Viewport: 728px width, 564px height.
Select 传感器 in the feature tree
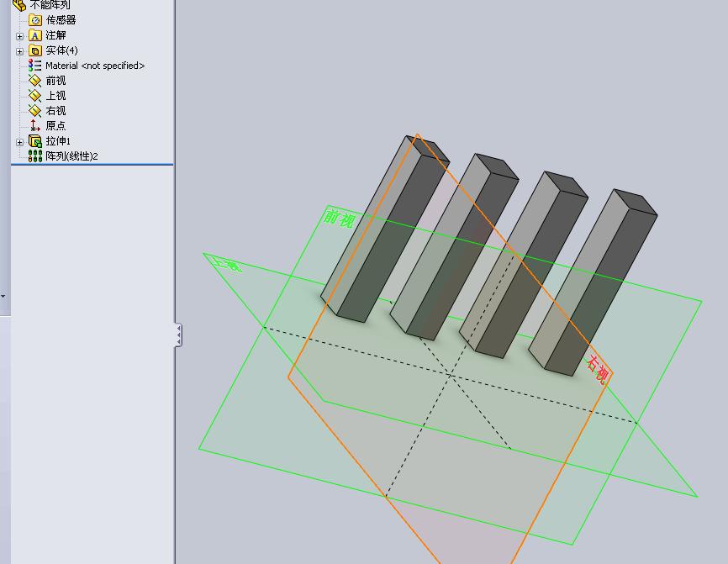[x=61, y=20]
